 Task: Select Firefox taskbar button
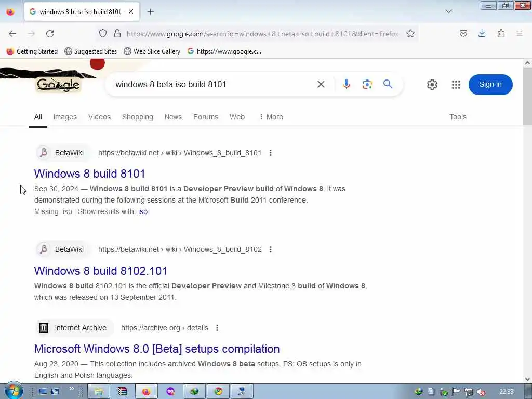pyautogui.click(x=146, y=392)
